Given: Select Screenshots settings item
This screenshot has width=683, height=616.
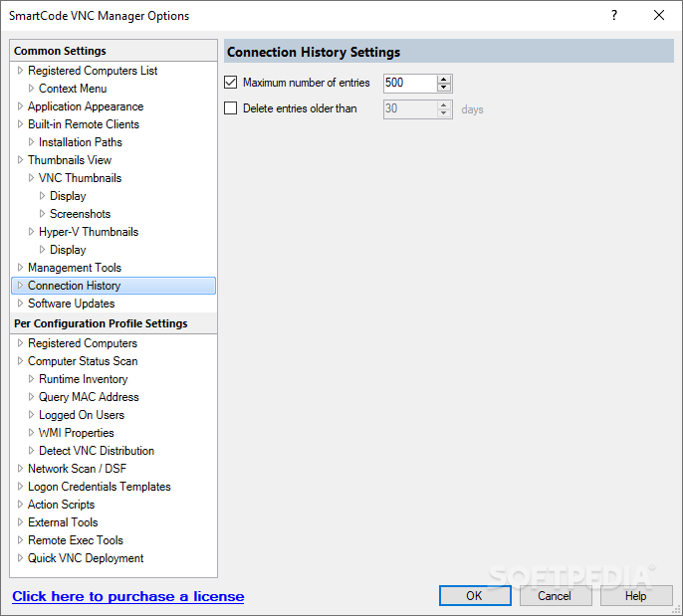Looking at the screenshot, I should (80, 214).
